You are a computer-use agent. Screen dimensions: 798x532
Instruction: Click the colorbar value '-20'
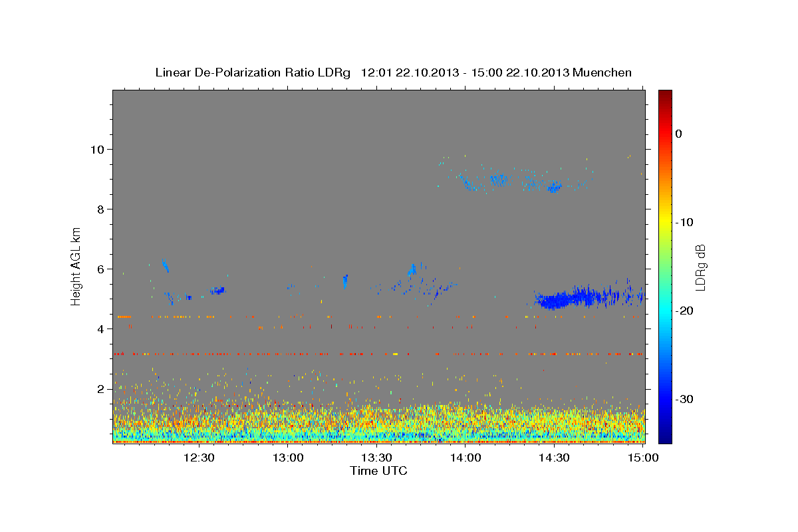[x=684, y=311]
